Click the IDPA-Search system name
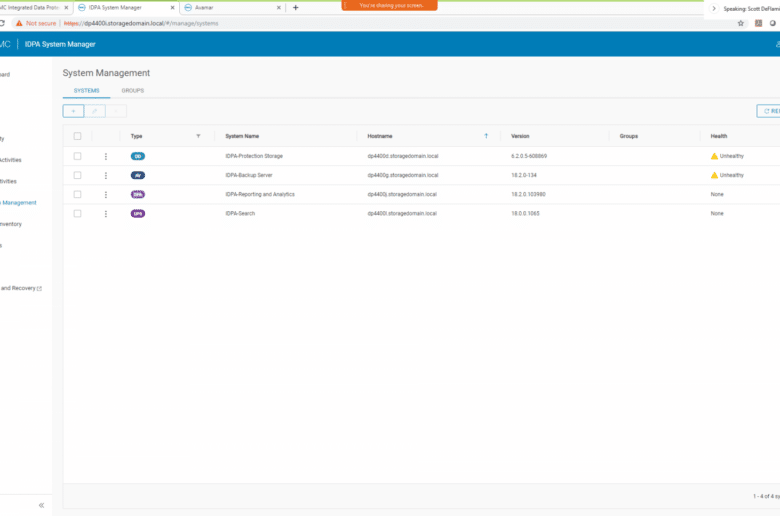The height and width of the screenshot is (516, 780). click(x=240, y=213)
